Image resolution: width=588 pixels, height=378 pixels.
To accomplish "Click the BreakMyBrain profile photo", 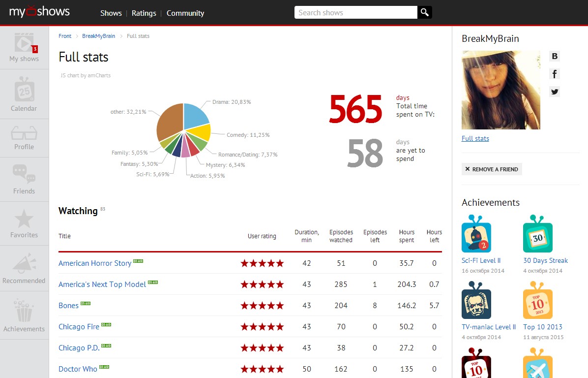I will tap(500, 90).
